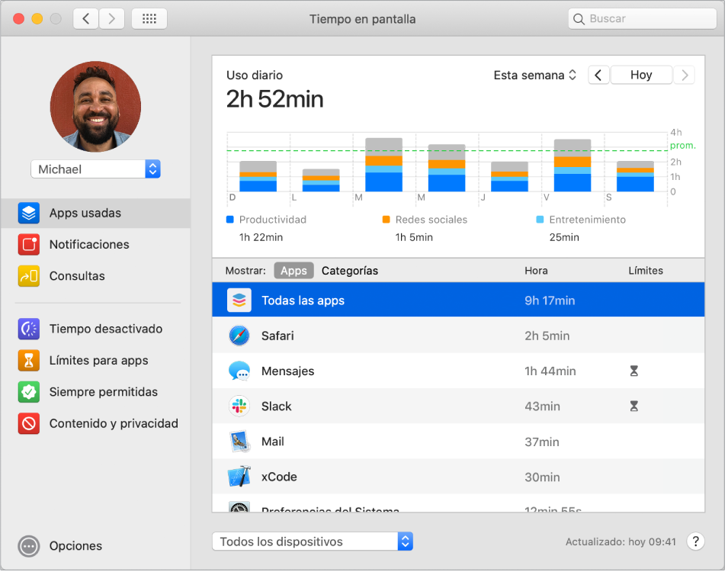Click the hourglass limit icon for Slack

[633, 407]
